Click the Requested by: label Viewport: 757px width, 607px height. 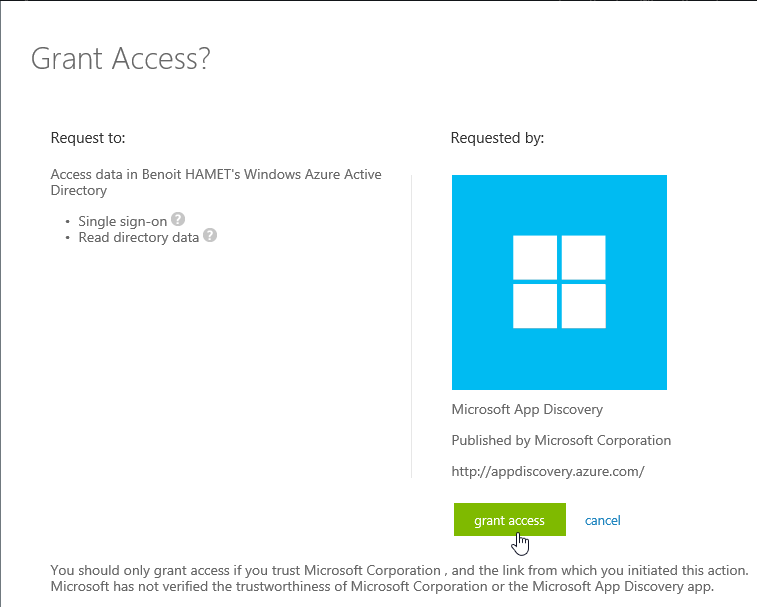coord(498,138)
